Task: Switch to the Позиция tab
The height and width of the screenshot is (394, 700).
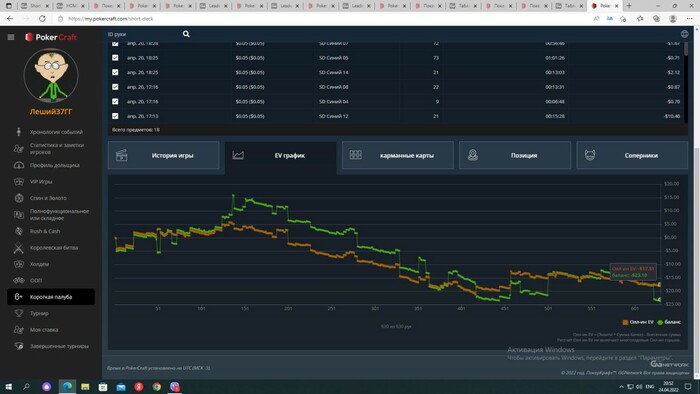Action: [515, 155]
